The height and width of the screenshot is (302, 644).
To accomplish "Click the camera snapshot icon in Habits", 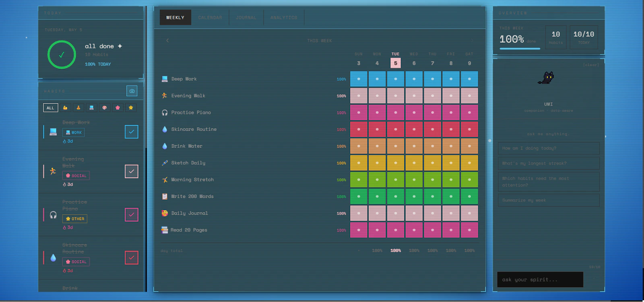I will point(132,91).
